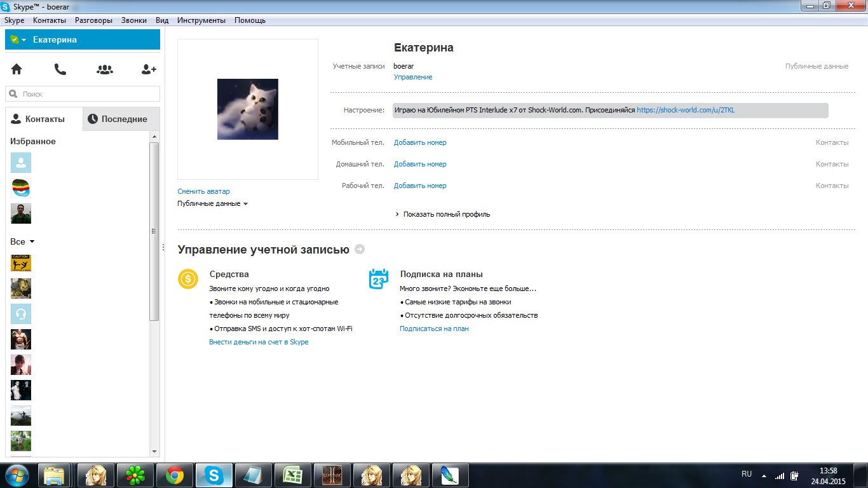The image size is (868, 488).
Task: Click the create group icon
Action: (105, 69)
